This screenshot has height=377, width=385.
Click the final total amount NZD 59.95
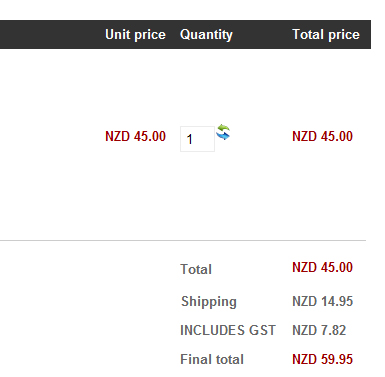pyautogui.click(x=322, y=359)
